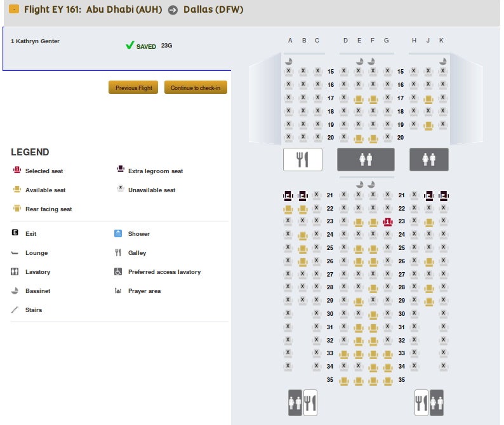Click the bassinet icon above seat 15K
This screenshot has height=425, width=504.
point(443,61)
